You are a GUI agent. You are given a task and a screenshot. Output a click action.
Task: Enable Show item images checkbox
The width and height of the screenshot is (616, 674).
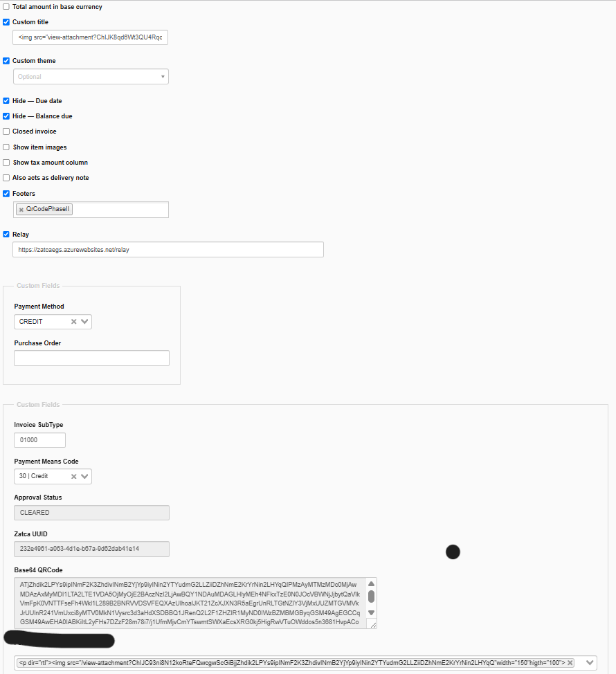[6, 147]
